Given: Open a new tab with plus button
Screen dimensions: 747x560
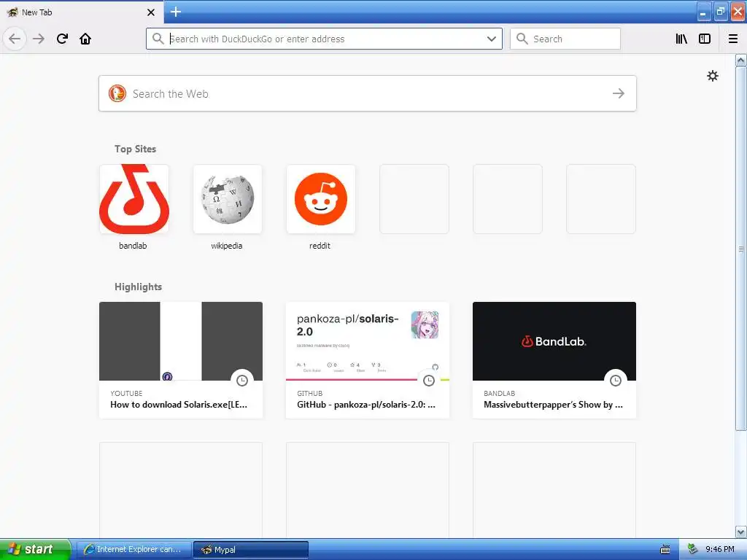Looking at the screenshot, I should tap(175, 12).
